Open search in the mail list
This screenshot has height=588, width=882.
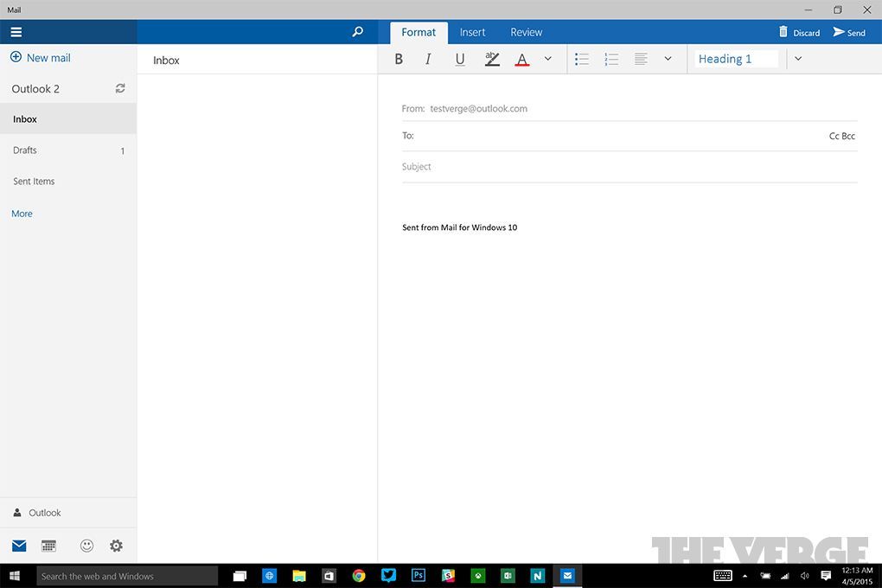pyautogui.click(x=357, y=31)
